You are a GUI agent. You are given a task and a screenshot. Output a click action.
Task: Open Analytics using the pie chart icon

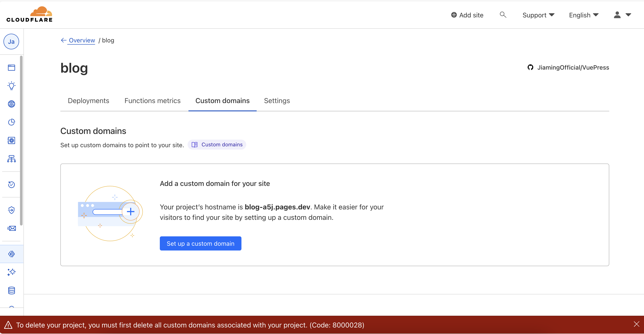11,122
